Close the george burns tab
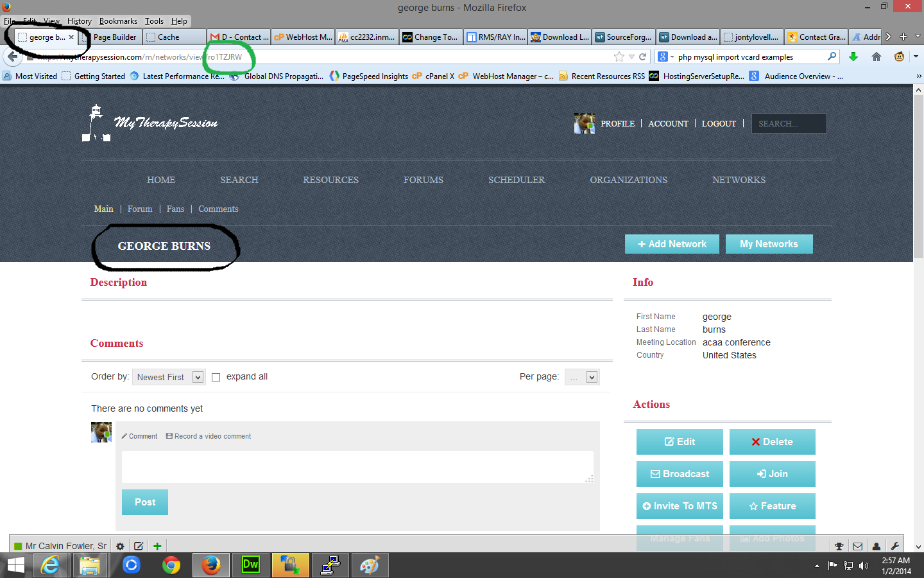The height and width of the screenshot is (578, 924). click(x=71, y=37)
